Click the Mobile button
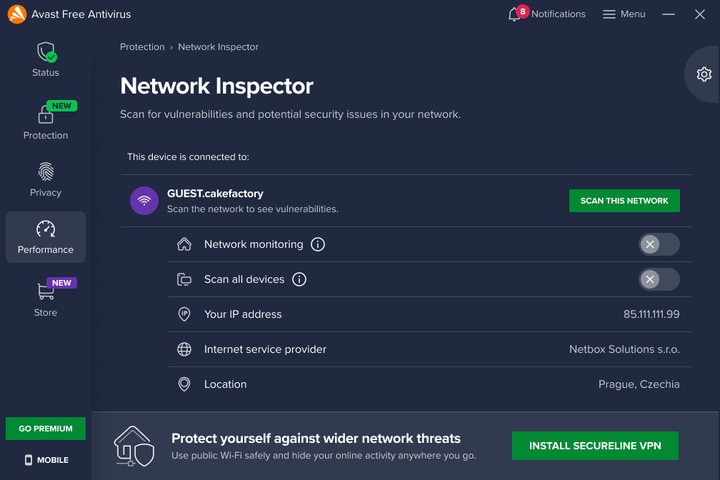This screenshot has height=480, width=720. point(46,460)
